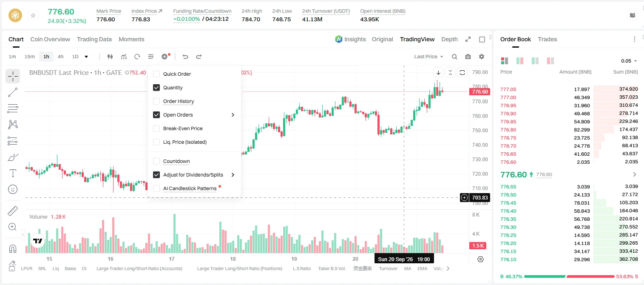Take a chart snapshot with camera icon
This screenshot has width=644, height=285.
click(468, 57)
